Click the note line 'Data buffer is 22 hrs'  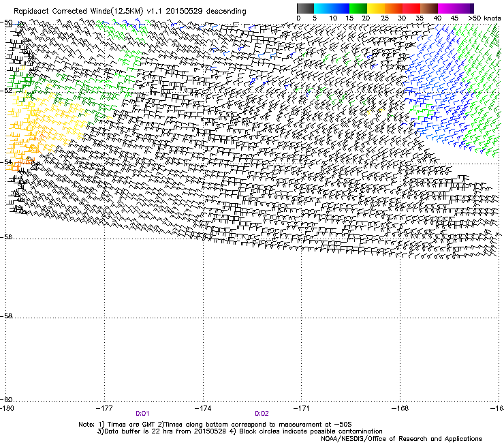pos(240,431)
